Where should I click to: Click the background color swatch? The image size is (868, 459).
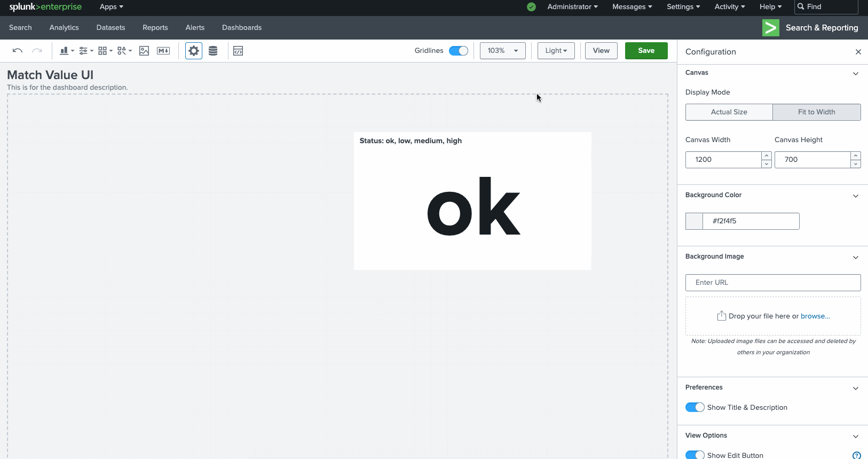click(694, 221)
